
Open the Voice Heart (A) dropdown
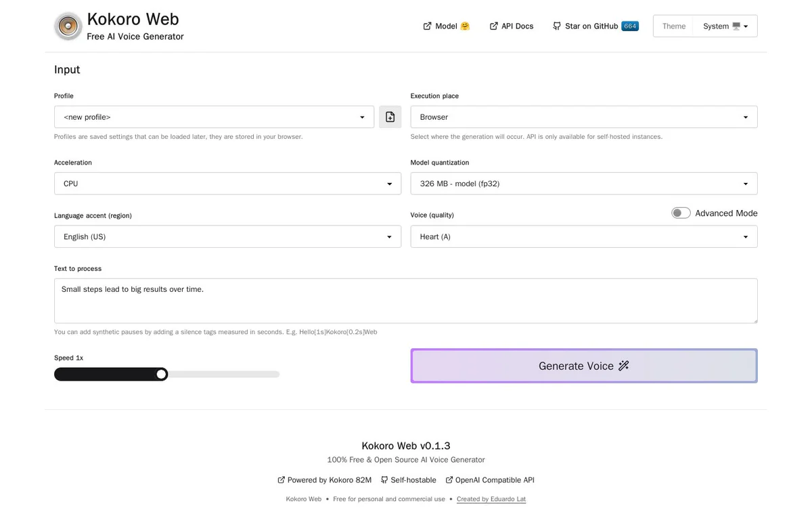(584, 236)
